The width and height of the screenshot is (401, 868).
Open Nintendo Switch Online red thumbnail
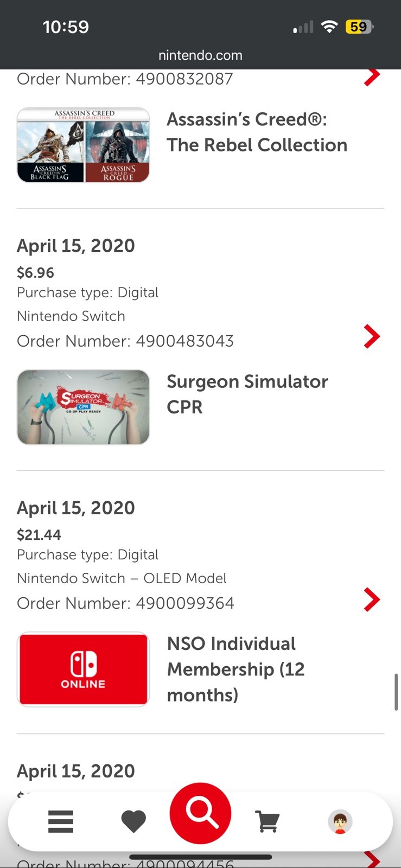coord(84,669)
